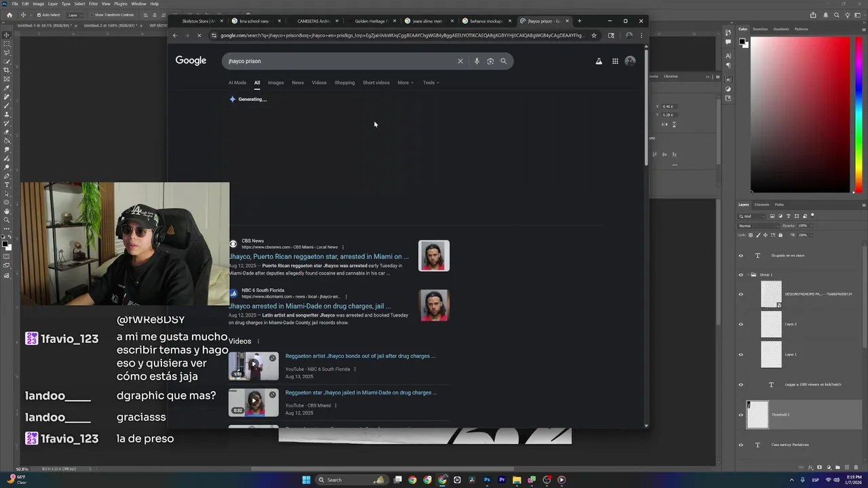Clear the Google search box text
This screenshot has width=868, height=488.
pyautogui.click(x=460, y=61)
